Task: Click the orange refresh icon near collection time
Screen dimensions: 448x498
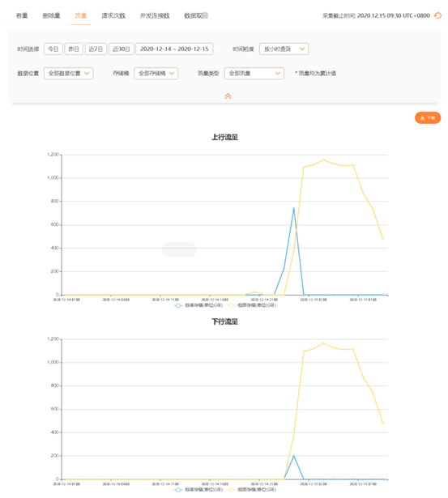Action: pyautogui.click(x=437, y=15)
